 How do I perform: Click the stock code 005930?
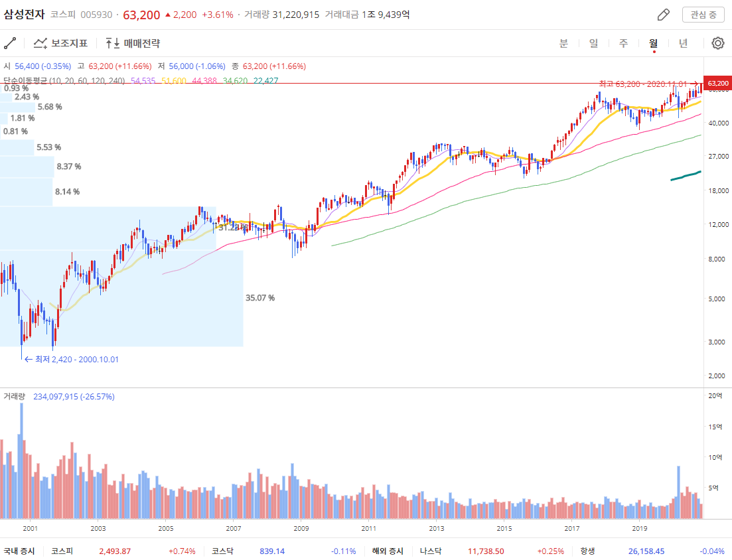96,15
